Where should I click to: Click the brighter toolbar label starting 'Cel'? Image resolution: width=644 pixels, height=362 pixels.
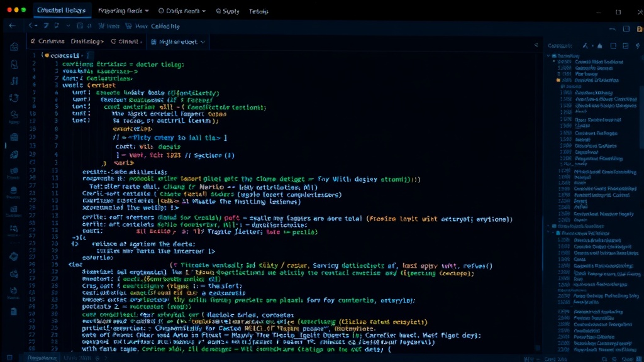[x=165, y=26]
